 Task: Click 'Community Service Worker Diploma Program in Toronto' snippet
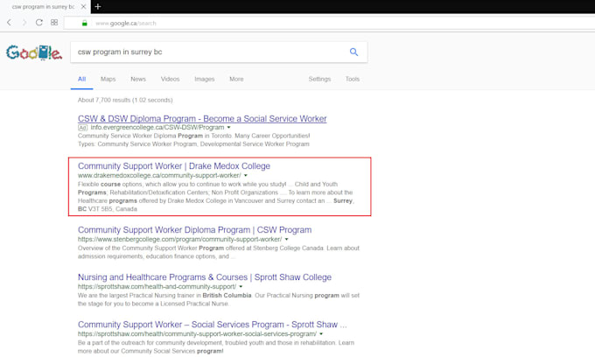click(x=194, y=136)
